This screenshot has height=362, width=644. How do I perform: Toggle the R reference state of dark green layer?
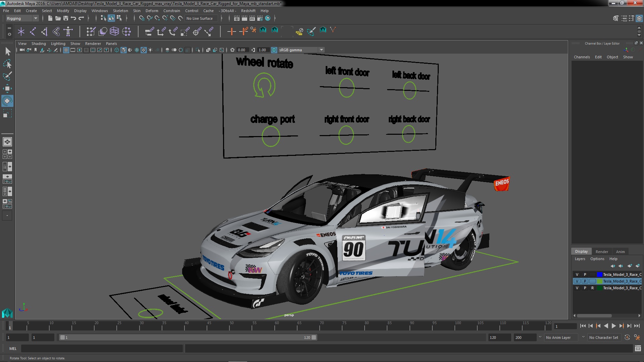pos(593,288)
